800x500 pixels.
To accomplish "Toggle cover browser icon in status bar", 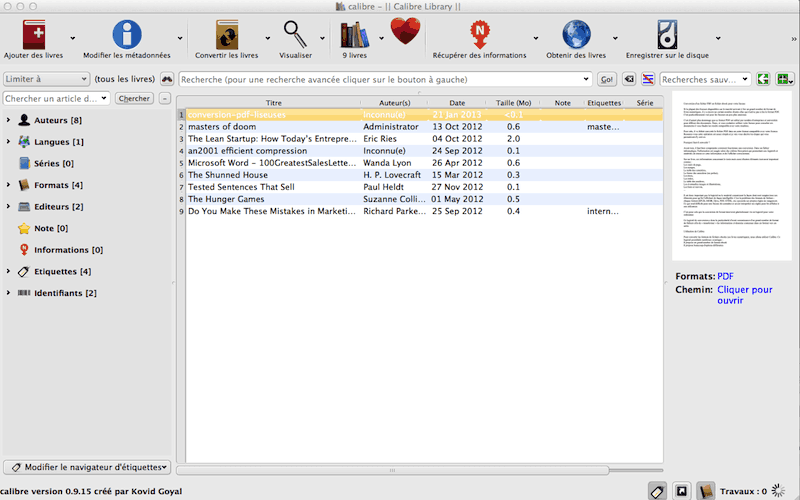I will pyautogui.click(x=681, y=491).
